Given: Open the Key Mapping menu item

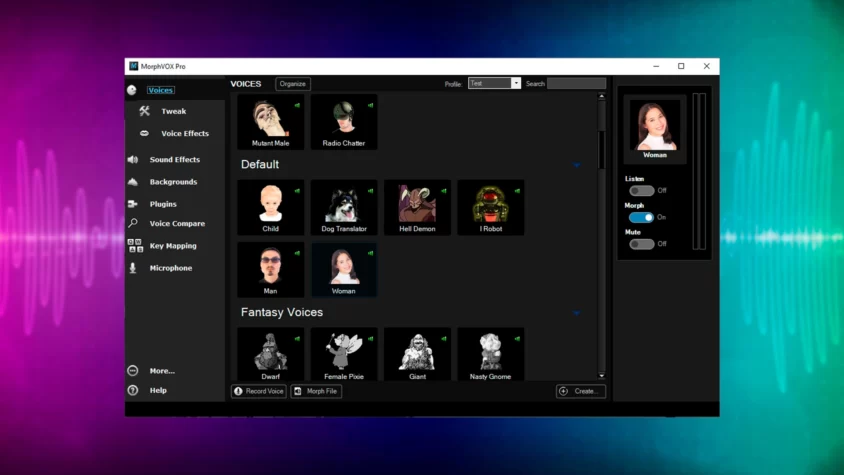Looking at the screenshot, I should coord(173,246).
